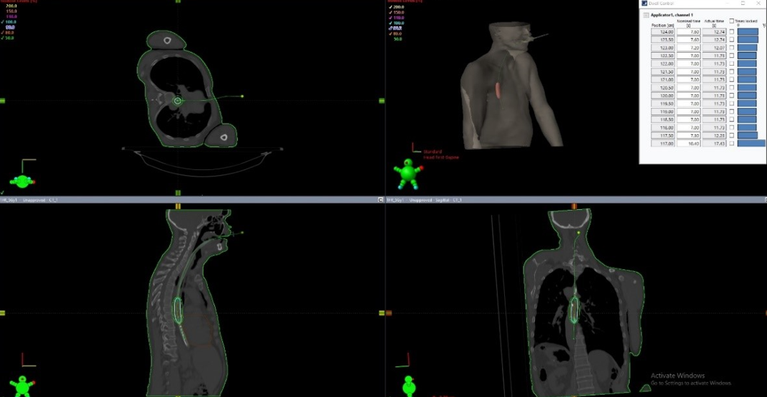
Task: Select the Position cell 123.50
Action: (x=663, y=40)
